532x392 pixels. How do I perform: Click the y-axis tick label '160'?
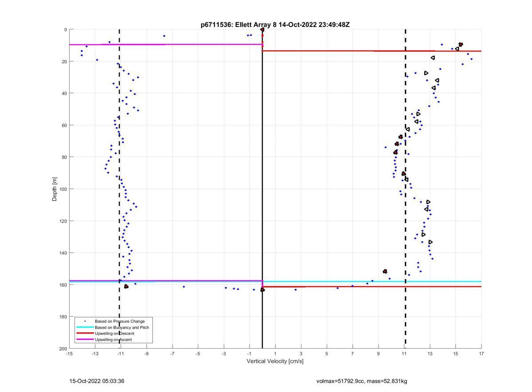pos(63,285)
